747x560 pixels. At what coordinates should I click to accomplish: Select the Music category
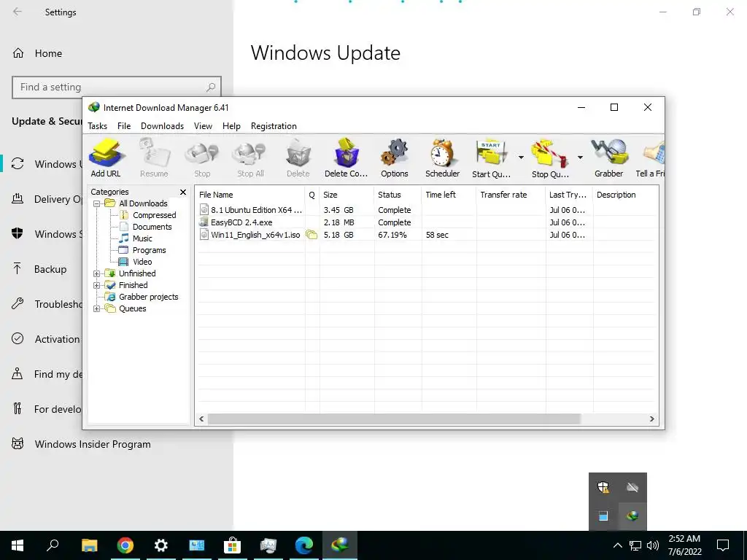click(136, 238)
